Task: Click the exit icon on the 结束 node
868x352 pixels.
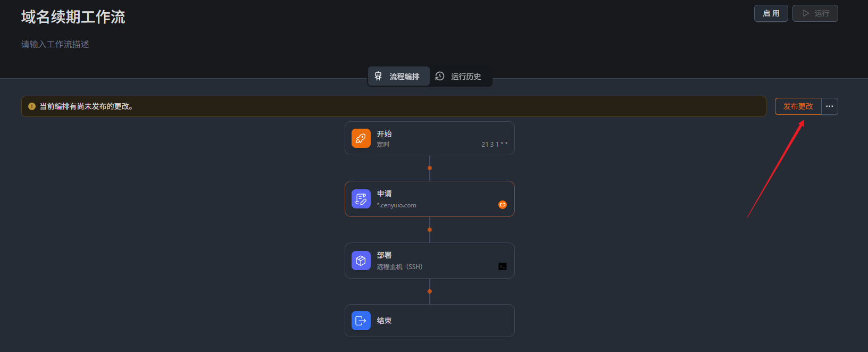Action: coord(361,321)
